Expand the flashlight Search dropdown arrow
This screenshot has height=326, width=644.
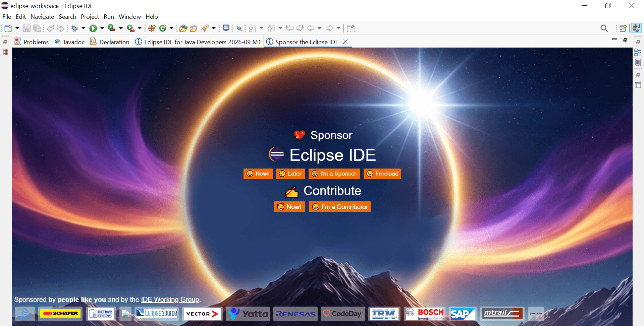click(214, 28)
